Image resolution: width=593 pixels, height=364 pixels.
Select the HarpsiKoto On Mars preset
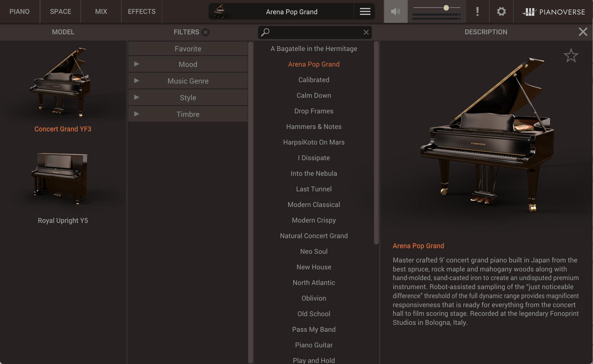click(x=314, y=142)
